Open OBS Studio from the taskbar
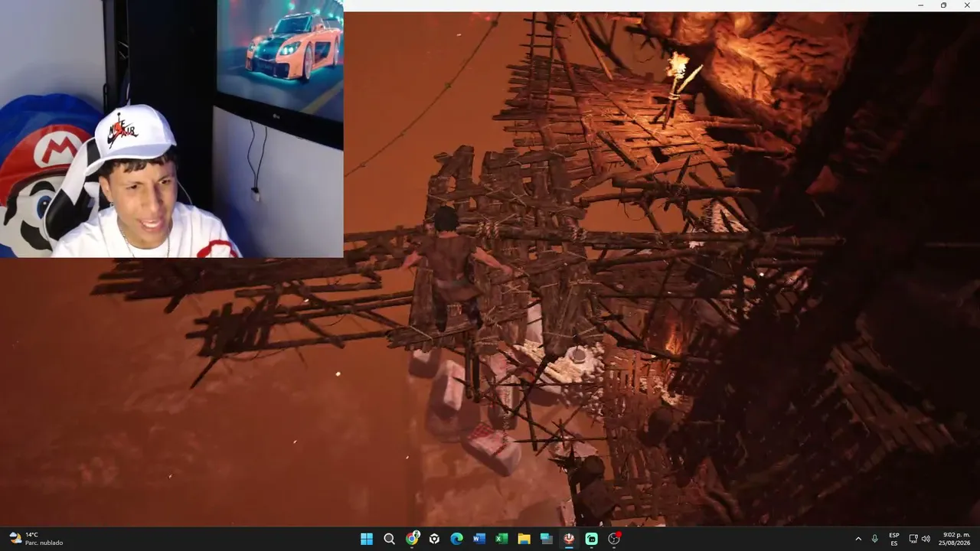 [614, 539]
